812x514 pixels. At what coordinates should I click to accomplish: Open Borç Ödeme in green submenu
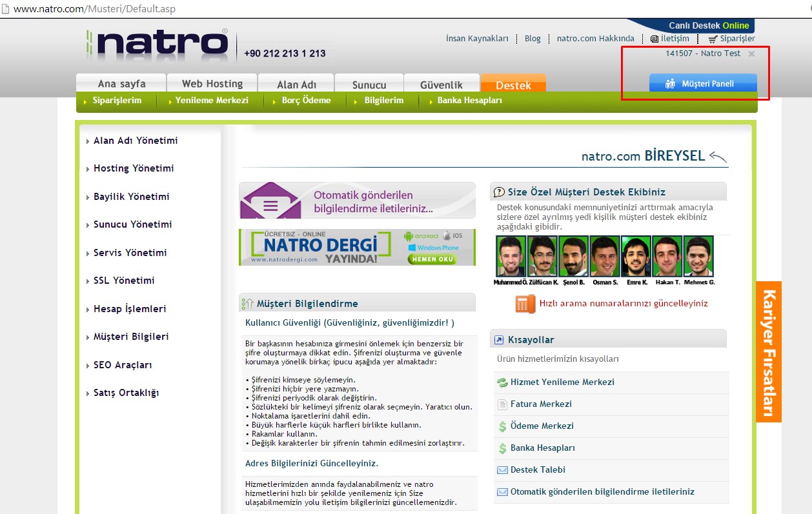pyautogui.click(x=306, y=101)
